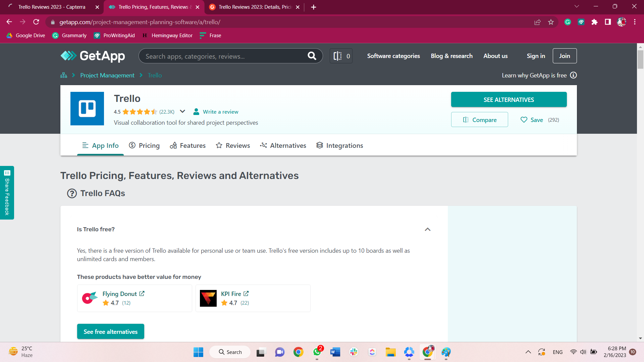Open the Compare apps icon near search bar
644x362 pixels.
[338, 56]
